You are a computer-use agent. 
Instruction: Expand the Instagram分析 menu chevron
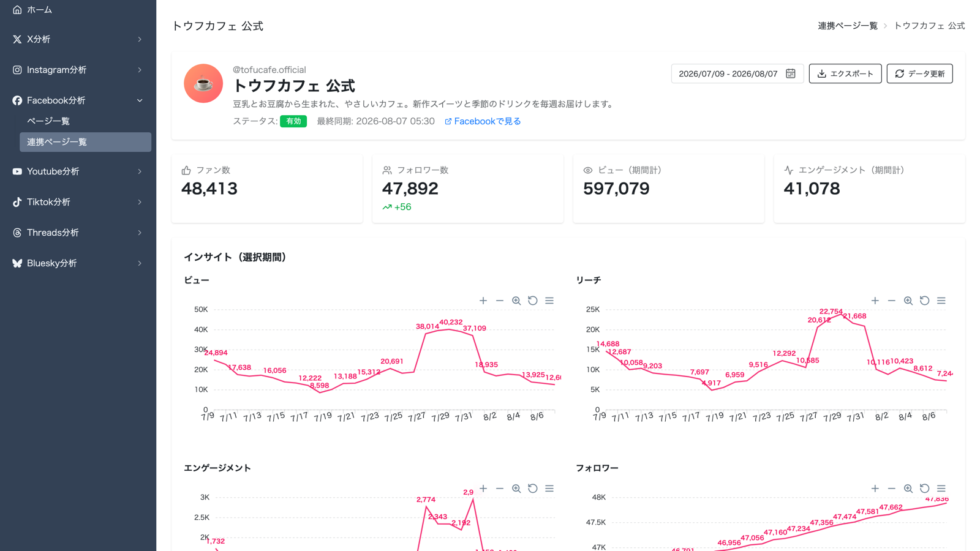coord(140,70)
